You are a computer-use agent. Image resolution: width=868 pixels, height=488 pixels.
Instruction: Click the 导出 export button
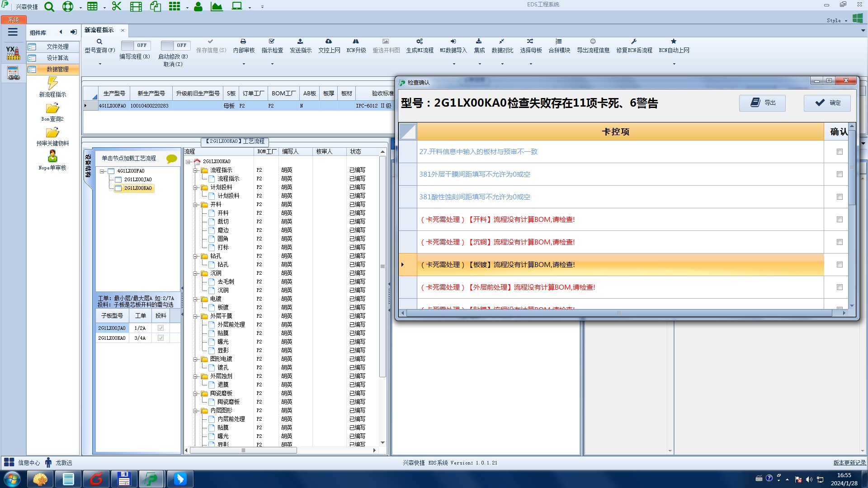tap(762, 103)
